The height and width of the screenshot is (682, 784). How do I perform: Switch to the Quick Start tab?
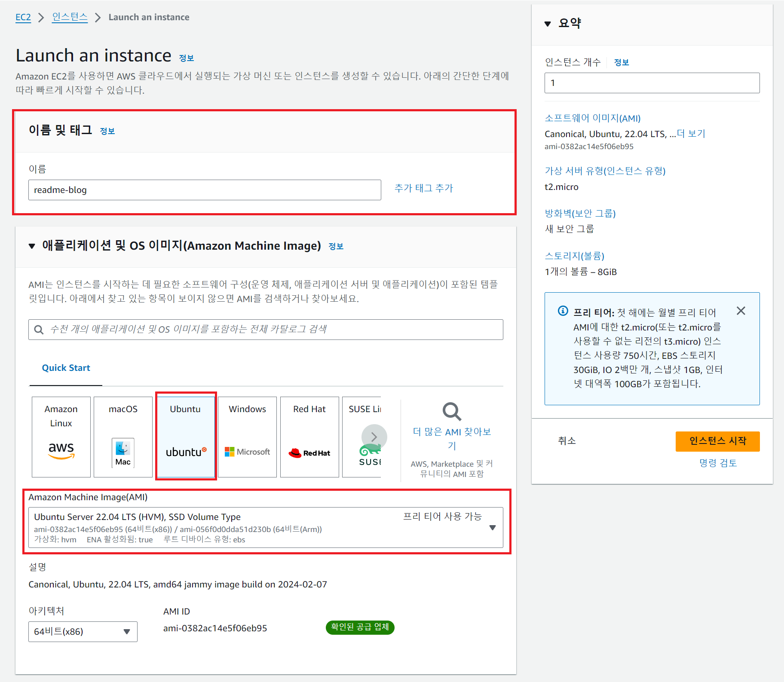(x=66, y=368)
